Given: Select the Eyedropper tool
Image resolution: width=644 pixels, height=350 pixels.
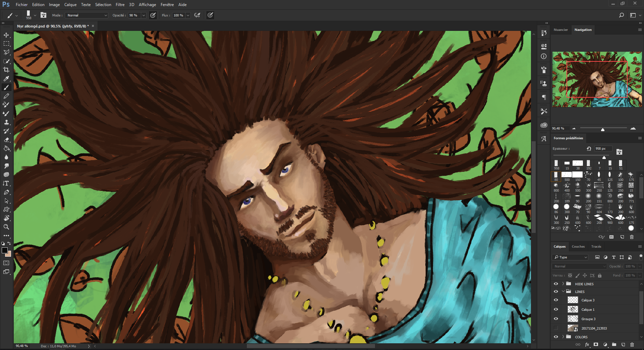Looking at the screenshot, I should (6, 79).
